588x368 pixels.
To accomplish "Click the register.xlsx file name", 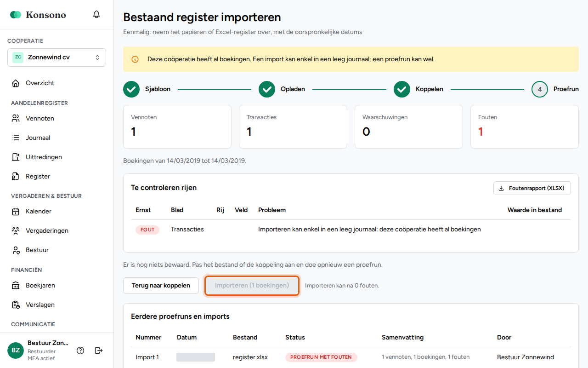I will [250, 357].
